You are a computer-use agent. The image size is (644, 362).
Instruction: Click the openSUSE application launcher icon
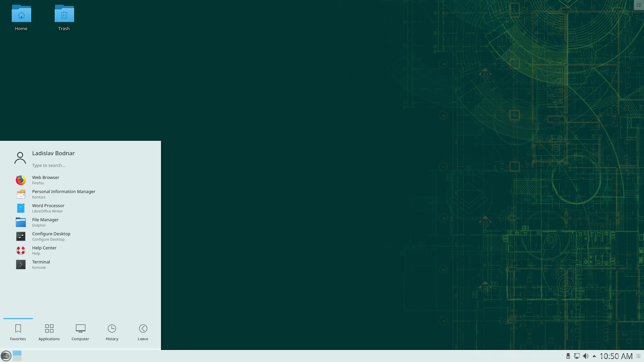[x=6, y=356]
